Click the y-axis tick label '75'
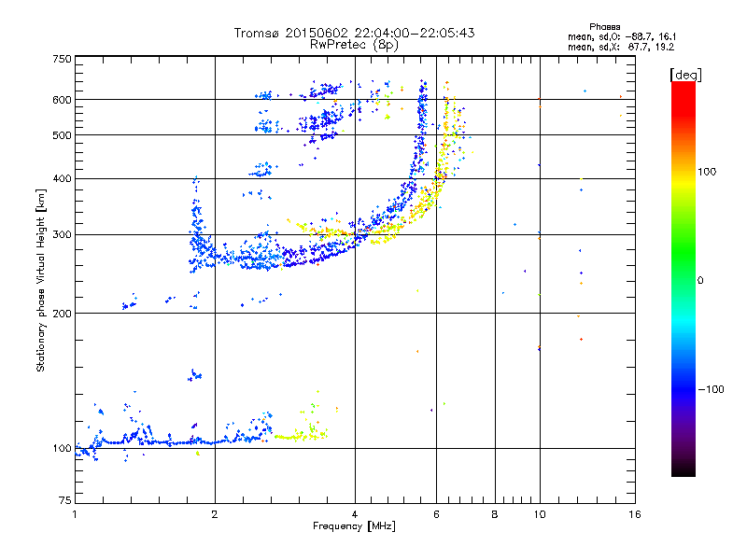The image size is (747, 560). [x=65, y=500]
